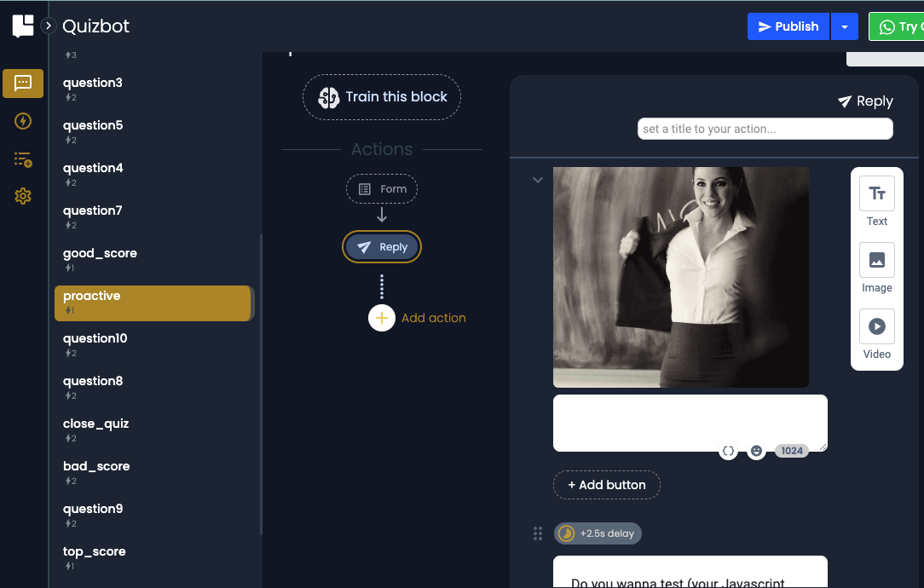Select the Form action node
This screenshot has width=924, height=588.
point(382,189)
